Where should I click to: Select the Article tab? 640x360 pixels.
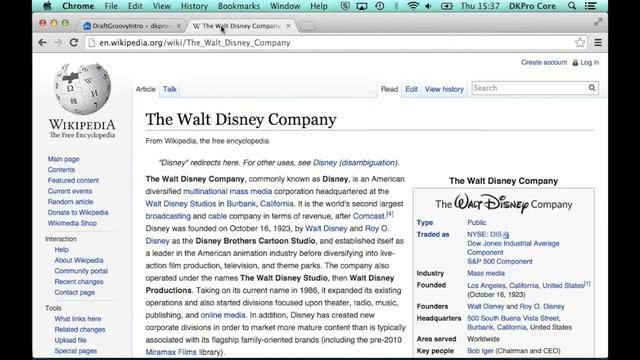click(x=146, y=89)
